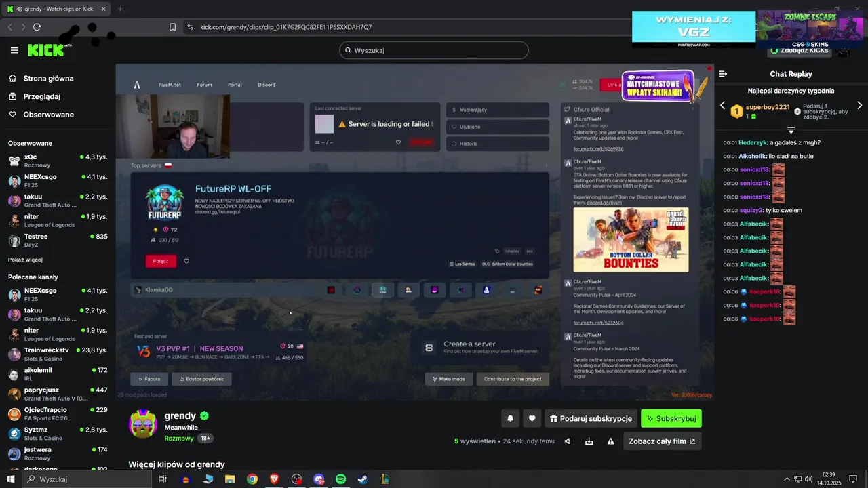Viewport: 868px width, 488px height.
Task: Open the Rozmowy category link
Action: (x=179, y=439)
